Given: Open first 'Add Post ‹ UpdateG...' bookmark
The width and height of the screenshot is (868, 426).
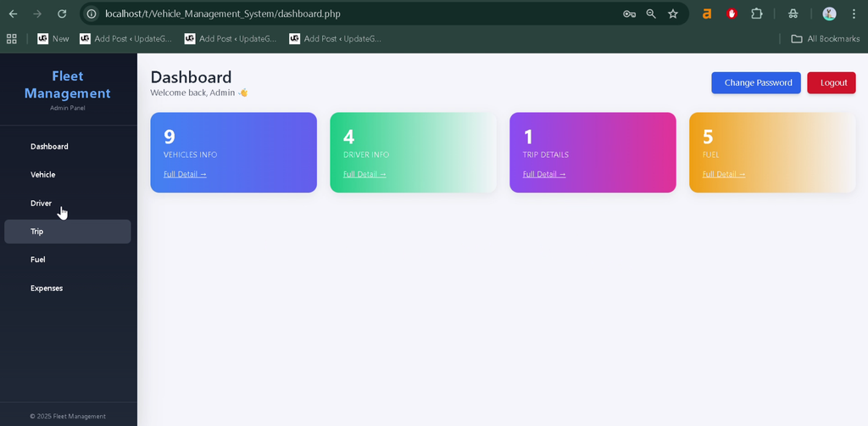Looking at the screenshot, I should pos(125,39).
